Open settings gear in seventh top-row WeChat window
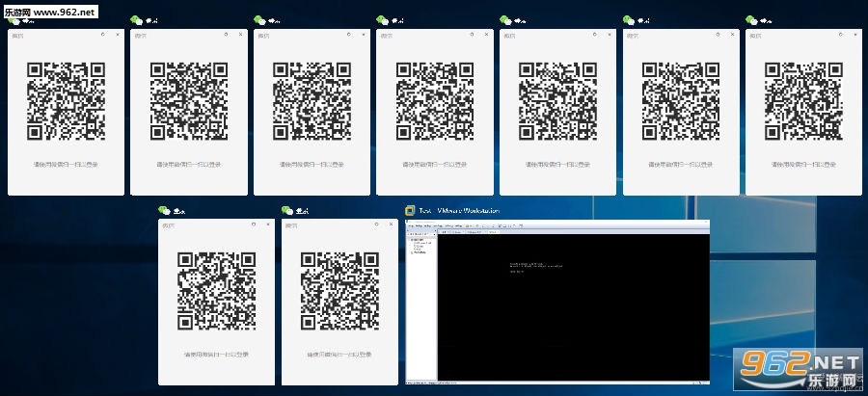The height and width of the screenshot is (396, 868). pyautogui.click(x=841, y=35)
